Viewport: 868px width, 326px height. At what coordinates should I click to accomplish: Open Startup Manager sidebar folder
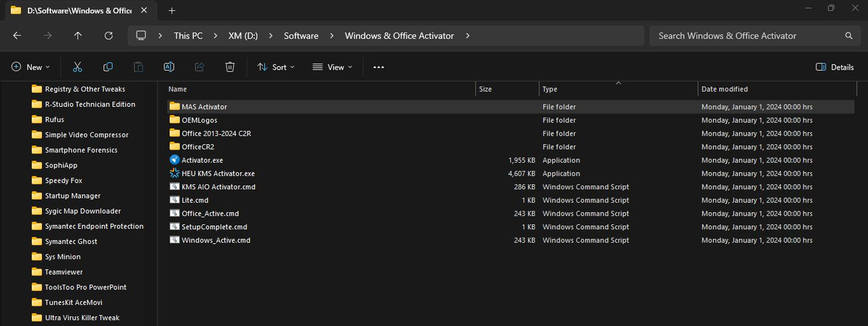[x=66, y=196]
